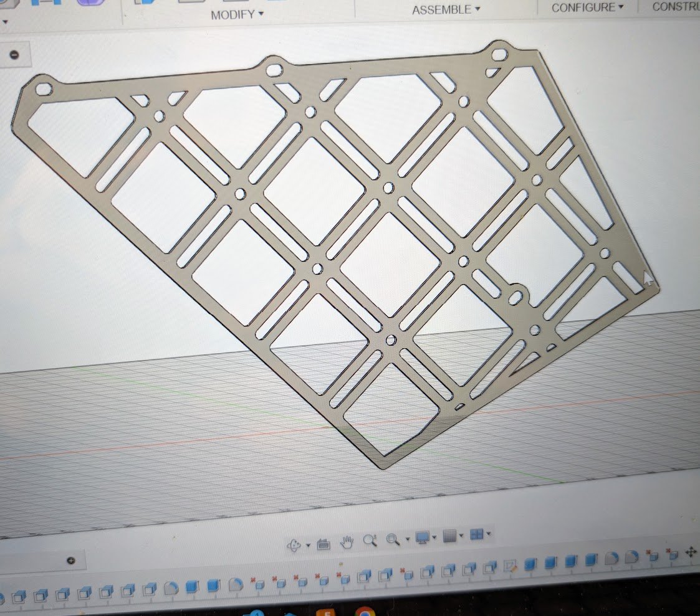The height and width of the screenshot is (616, 700).
Task: Expand the Display Settings dropdown arrow
Action: click(x=434, y=537)
